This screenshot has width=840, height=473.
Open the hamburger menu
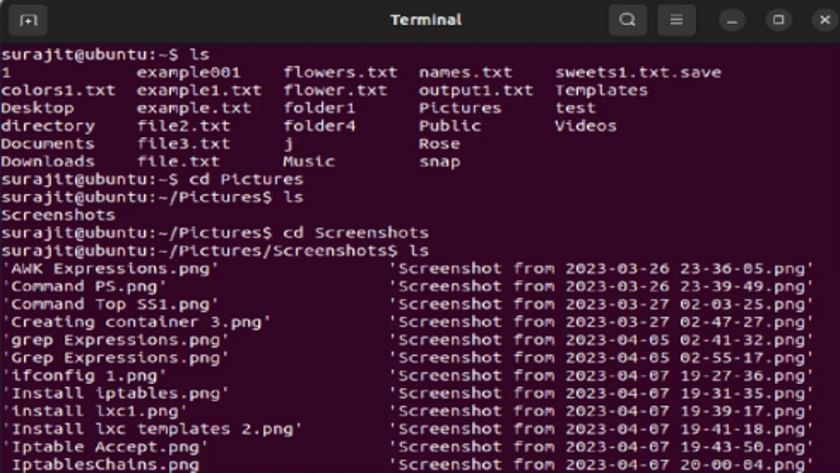click(677, 20)
